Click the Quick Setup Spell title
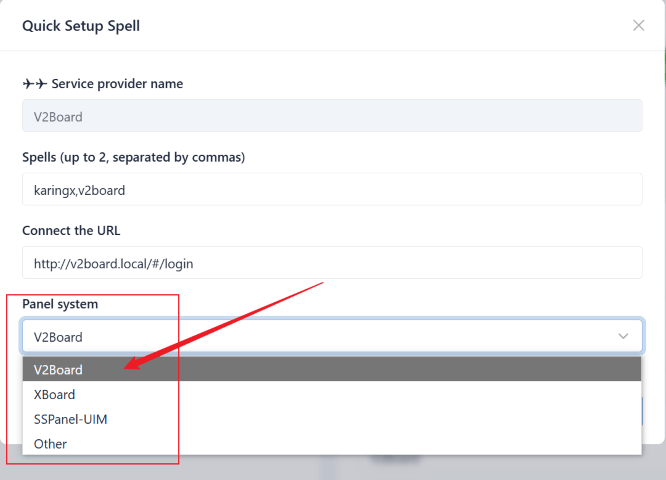This screenshot has height=480, width=666. pos(81,26)
